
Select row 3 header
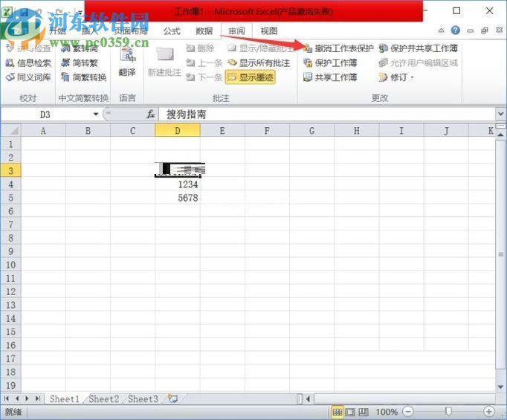10,170
